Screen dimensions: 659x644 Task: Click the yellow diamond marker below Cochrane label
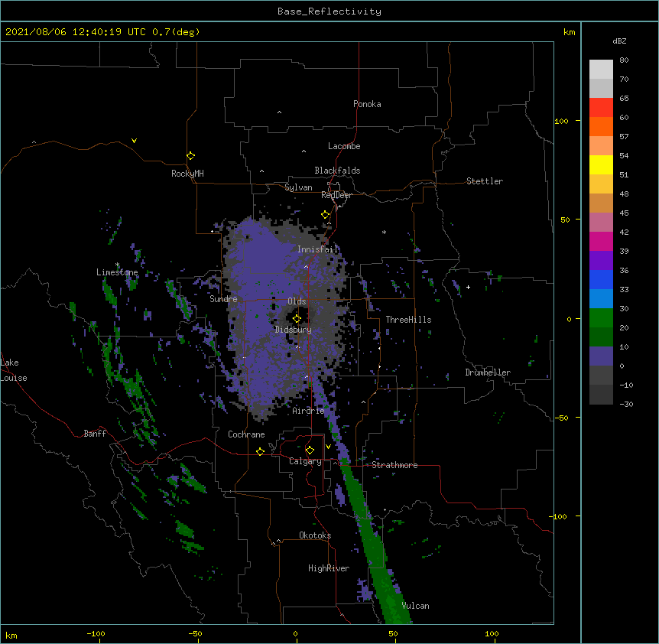260,451
